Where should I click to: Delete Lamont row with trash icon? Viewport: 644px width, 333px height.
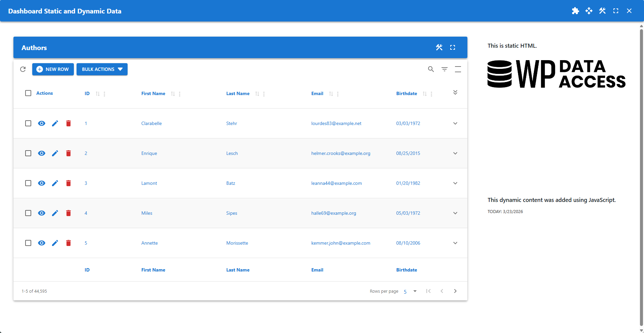pos(68,183)
